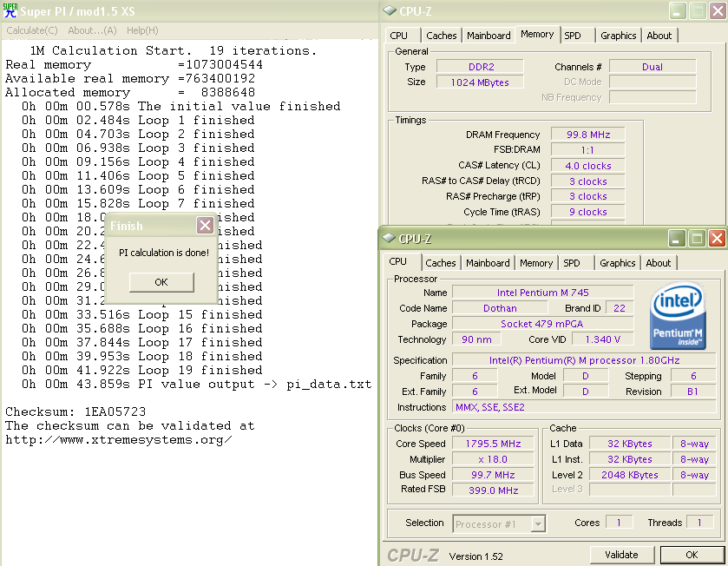Click the http://www.xtremesystems.org/ text in Super PI
This screenshot has height=566, width=728.
(119, 440)
